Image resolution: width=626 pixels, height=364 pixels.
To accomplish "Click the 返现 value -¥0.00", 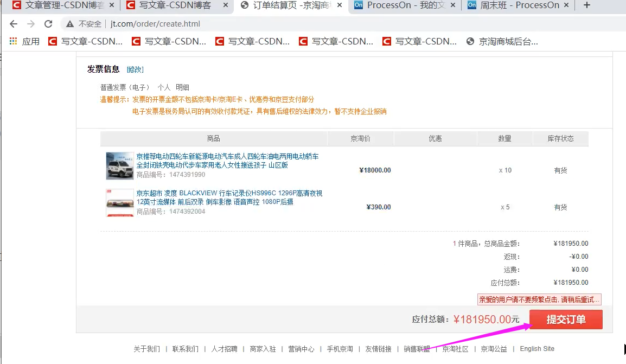I will pyautogui.click(x=578, y=257).
